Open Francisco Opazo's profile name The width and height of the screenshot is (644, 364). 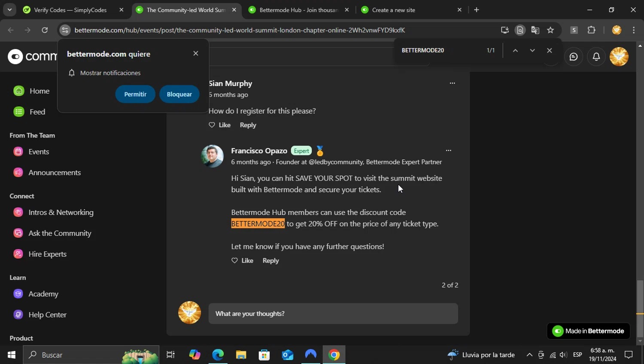click(x=259, y=151)
